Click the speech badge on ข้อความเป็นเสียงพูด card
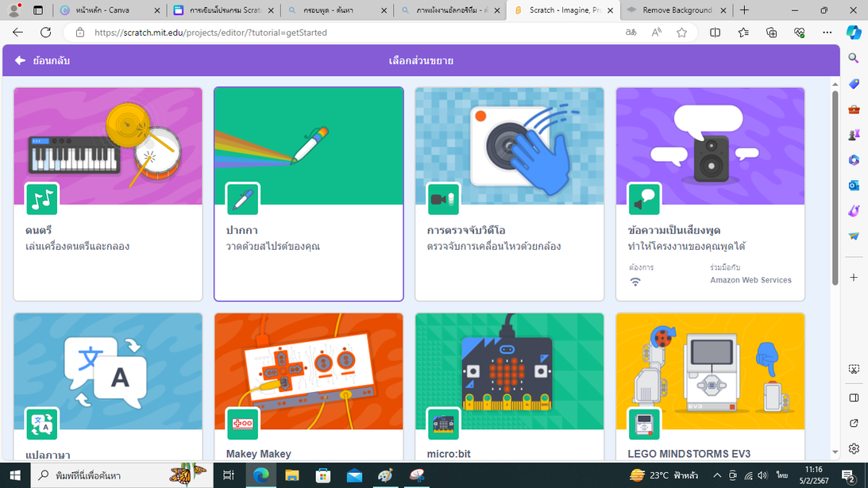Screen dimensions: 868x488 point(644,199)
